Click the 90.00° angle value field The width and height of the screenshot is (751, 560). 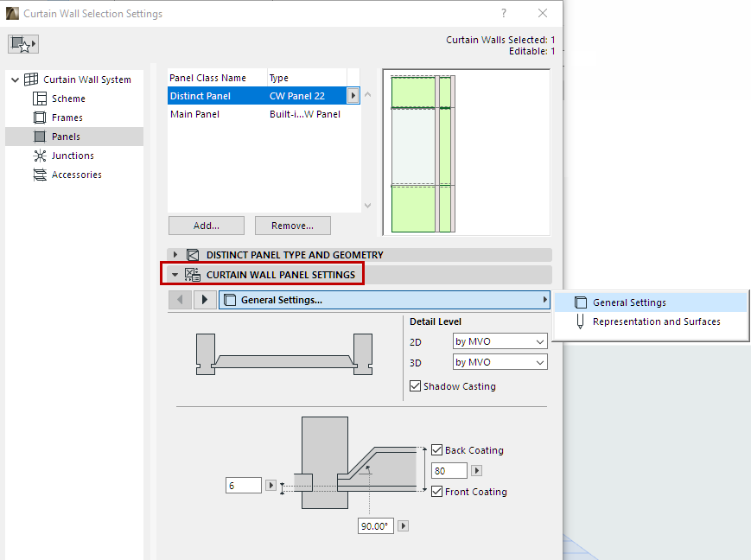point(375,525)
